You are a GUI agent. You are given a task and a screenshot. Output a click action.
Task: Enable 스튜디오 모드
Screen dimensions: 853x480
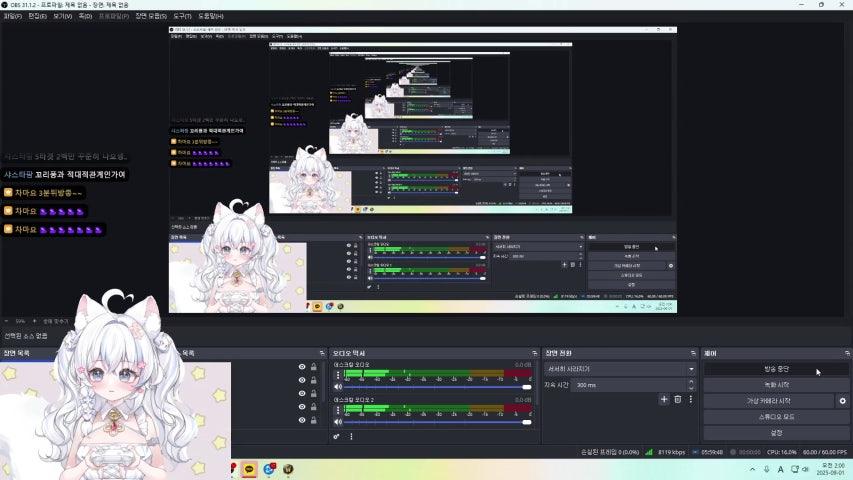click(776, 417)
